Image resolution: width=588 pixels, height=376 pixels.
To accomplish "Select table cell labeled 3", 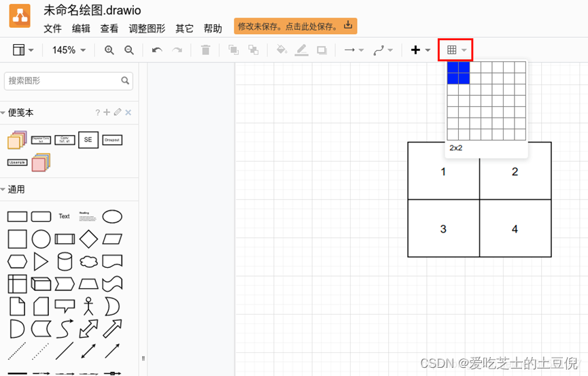I will click(443, 228).
